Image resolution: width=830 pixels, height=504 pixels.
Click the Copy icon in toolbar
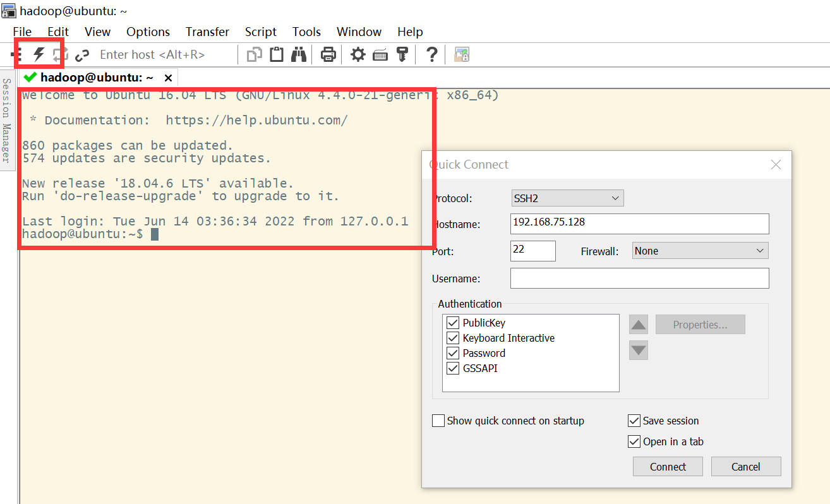point(255,55)
